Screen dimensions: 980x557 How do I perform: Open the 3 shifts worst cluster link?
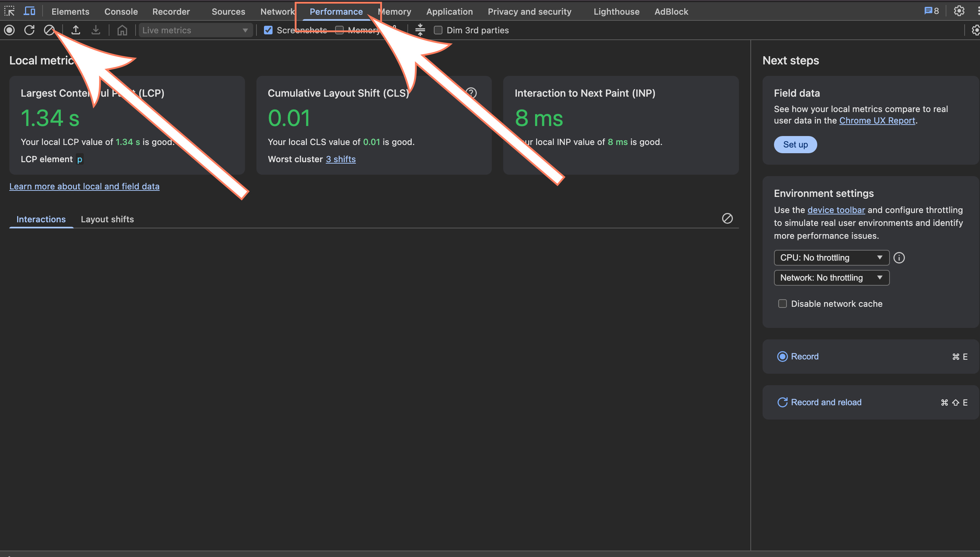[340, 159]
